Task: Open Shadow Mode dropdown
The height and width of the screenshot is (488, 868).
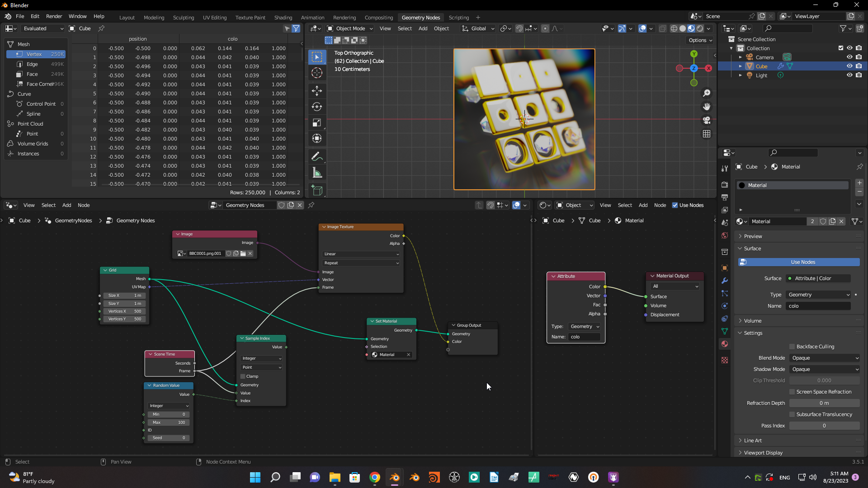Action: point(825,369)
